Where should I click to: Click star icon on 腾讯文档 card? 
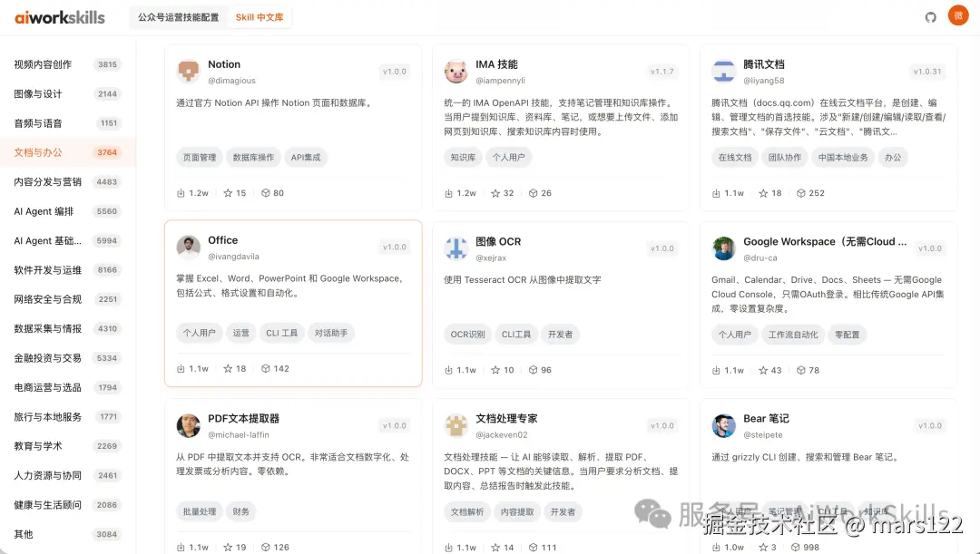[762, 193]
